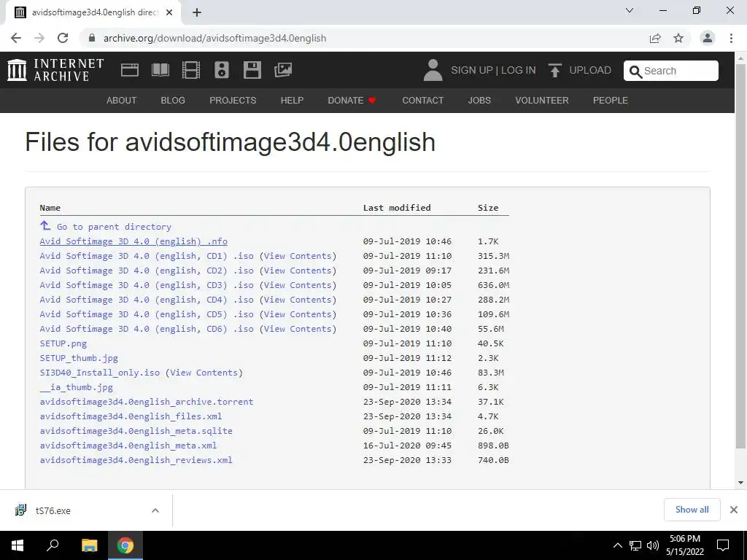Open SETUP.png file
Viewport: 747px width, 560px height.
[63, 343]
